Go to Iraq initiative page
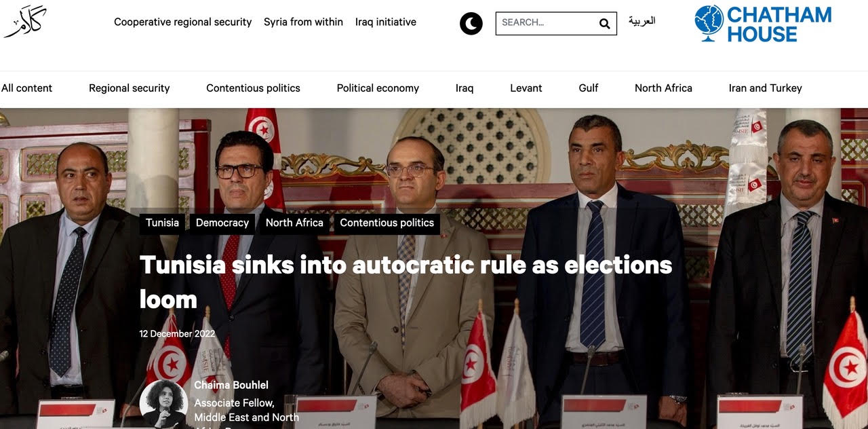Image resolution: width=868 pixels, height=429 pixels. coord(386,22)
